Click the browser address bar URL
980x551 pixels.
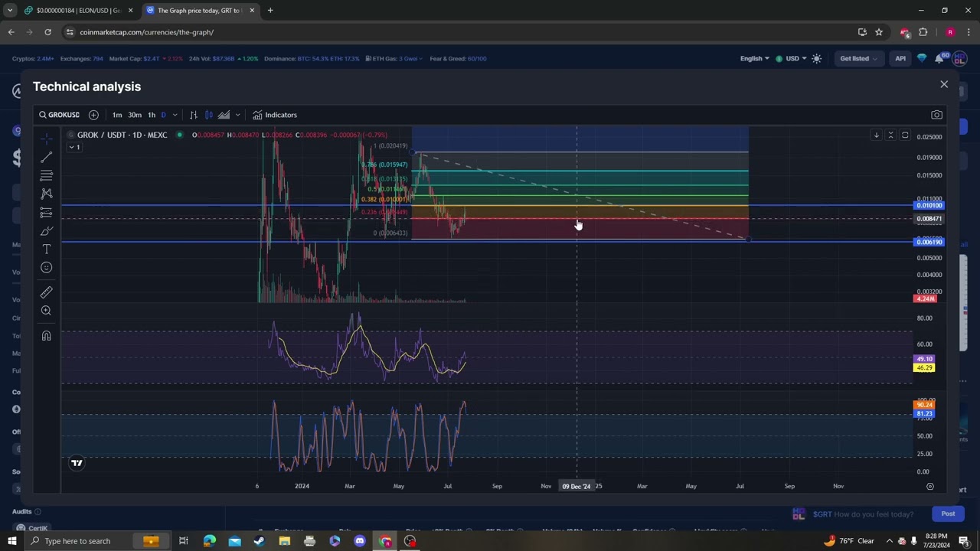coord(147,32)
